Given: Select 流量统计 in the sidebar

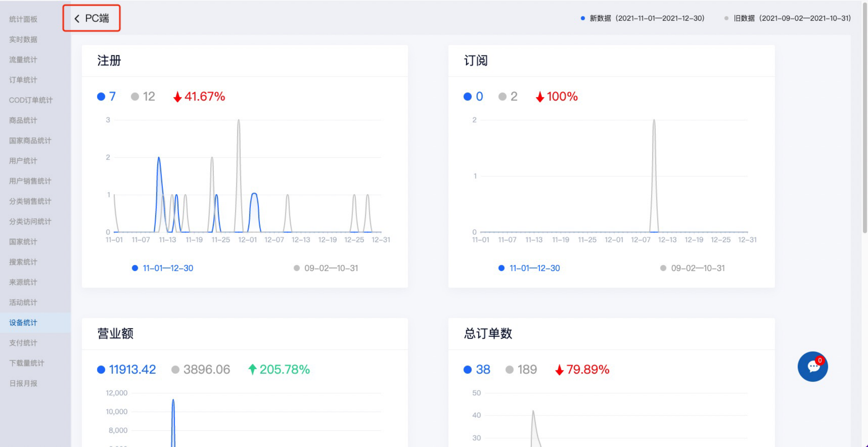Looking at the screenshot, I should click(23, 60).
